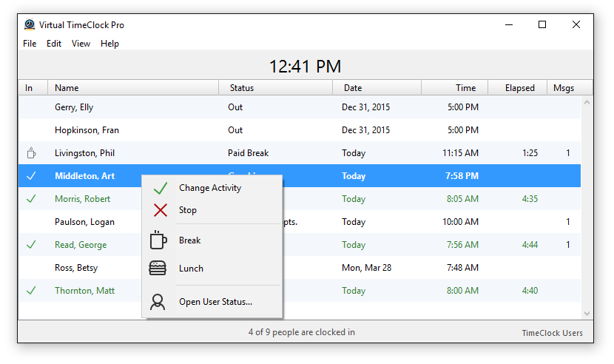Viewport: 614px width, 364px height.
Task: Click the 1:25 elapsed value
Action: pyautogui.click(x=530, y=153)
